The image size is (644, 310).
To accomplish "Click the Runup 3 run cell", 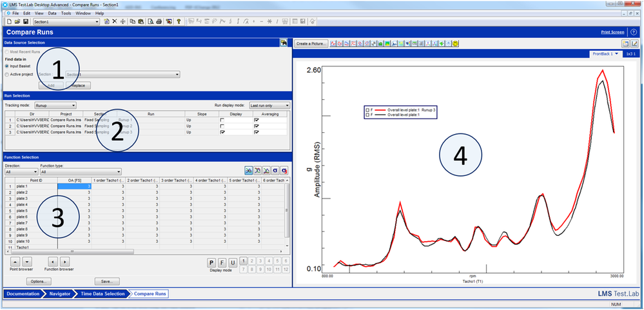I will 151,132.
